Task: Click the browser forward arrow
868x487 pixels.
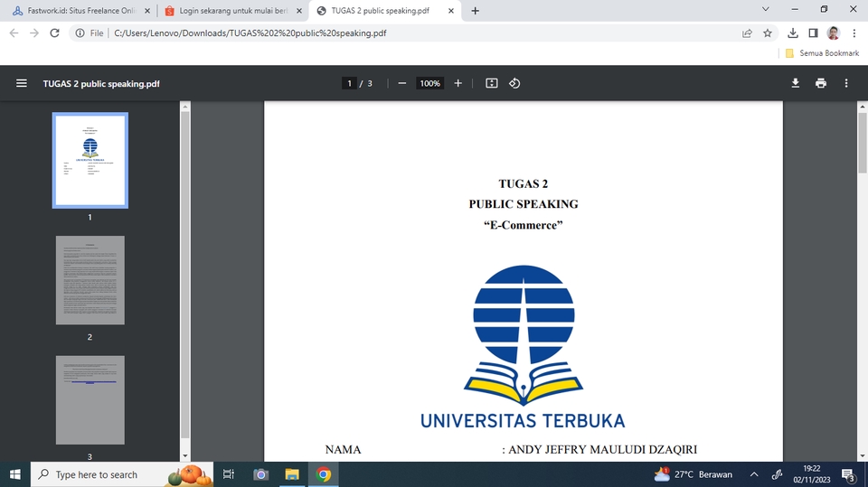Action: (34, 33)
